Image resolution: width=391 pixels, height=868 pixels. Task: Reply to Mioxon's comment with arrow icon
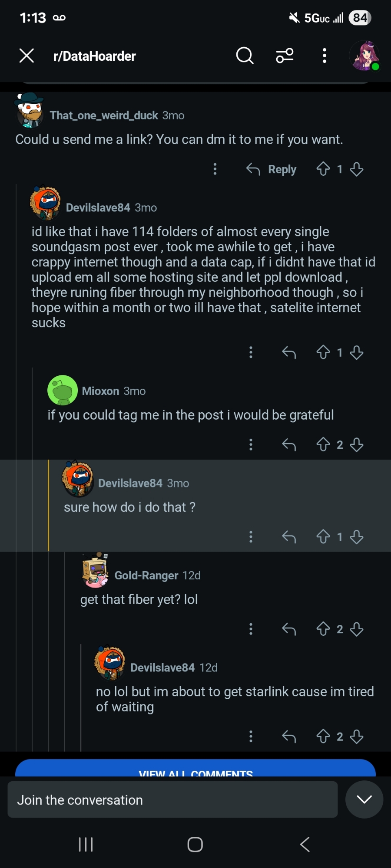pos(289,444)
